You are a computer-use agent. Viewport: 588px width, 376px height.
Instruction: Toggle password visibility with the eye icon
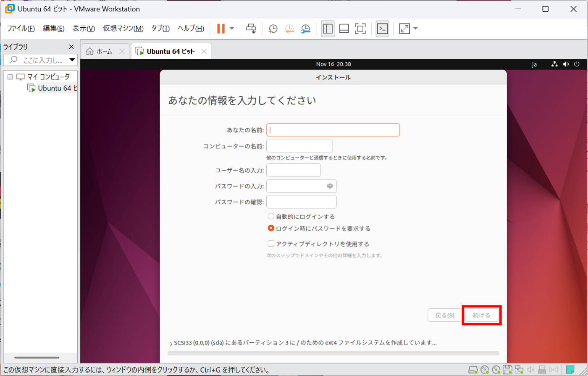pyautogui.click(x=330, y=186)
